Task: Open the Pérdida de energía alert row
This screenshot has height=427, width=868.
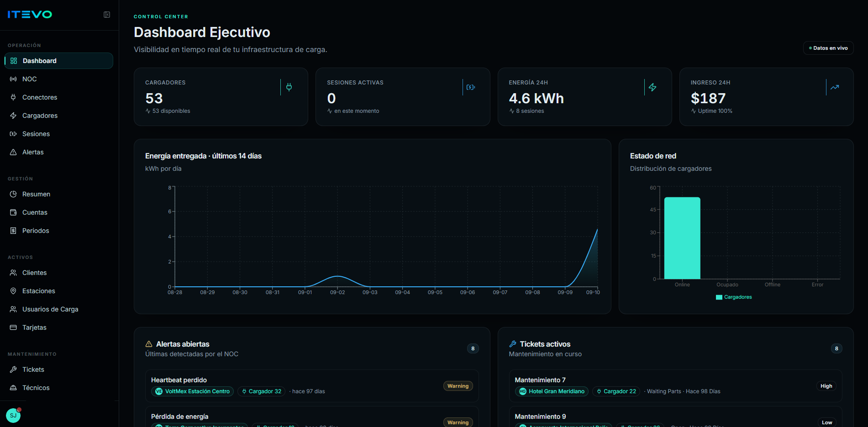Action: point(312,417)
